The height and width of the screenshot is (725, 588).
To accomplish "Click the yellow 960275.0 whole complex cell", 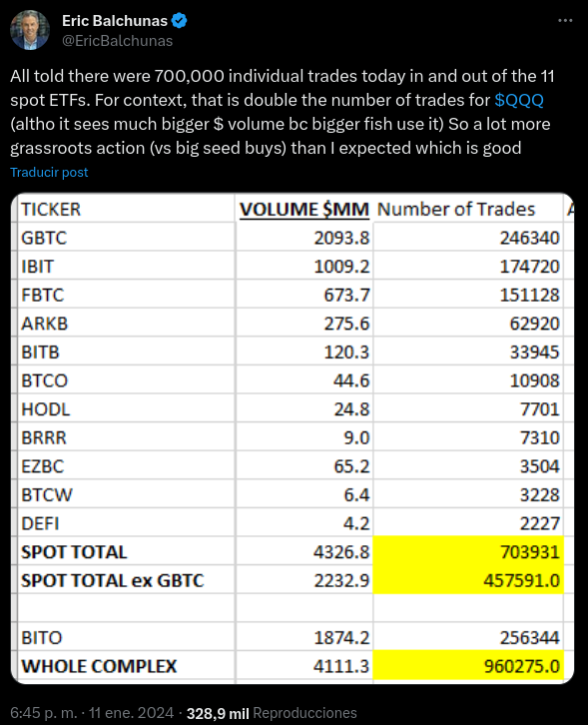I will (468, 666).
